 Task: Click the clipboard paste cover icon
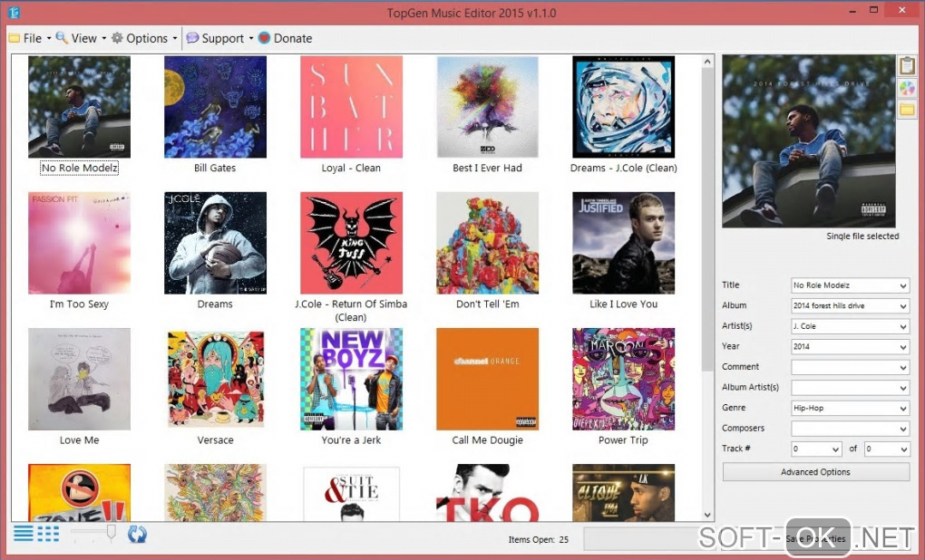point(907,65)
